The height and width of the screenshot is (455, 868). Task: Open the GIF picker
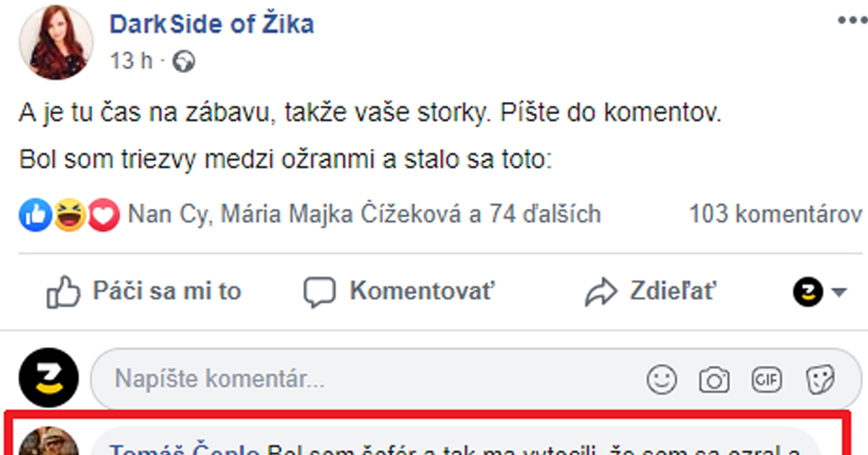(x=768, y=378)
